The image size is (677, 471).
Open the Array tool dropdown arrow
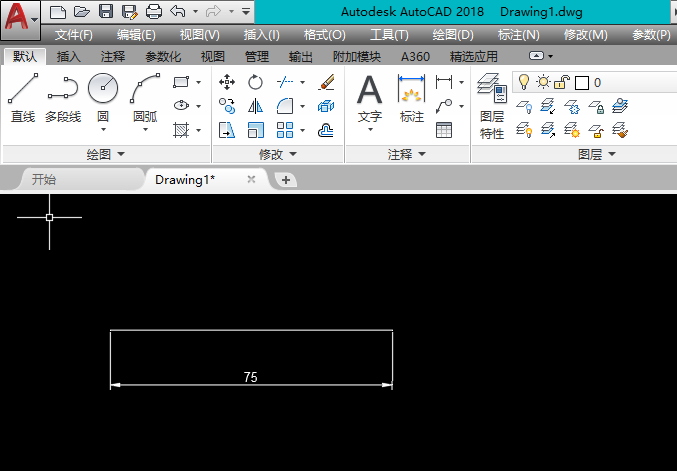[302, 130]
